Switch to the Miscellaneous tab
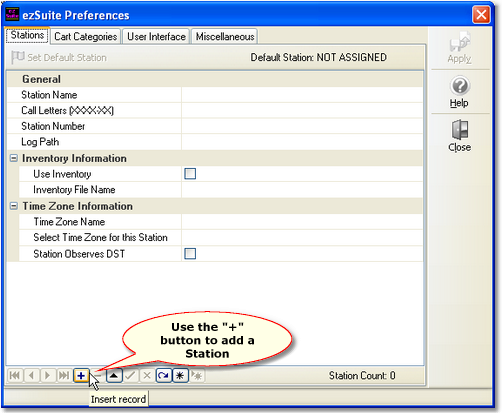 pyautogui.click(x=225, y=36)
